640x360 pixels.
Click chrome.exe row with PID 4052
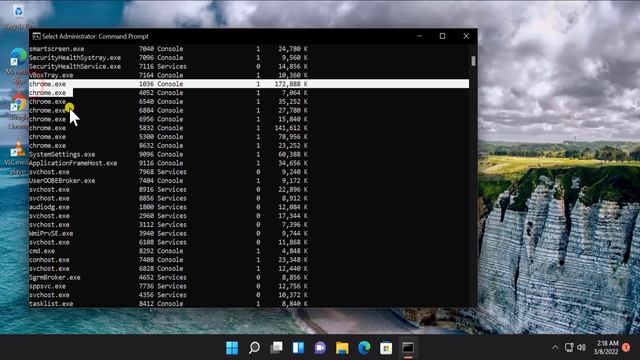point(168,93)
